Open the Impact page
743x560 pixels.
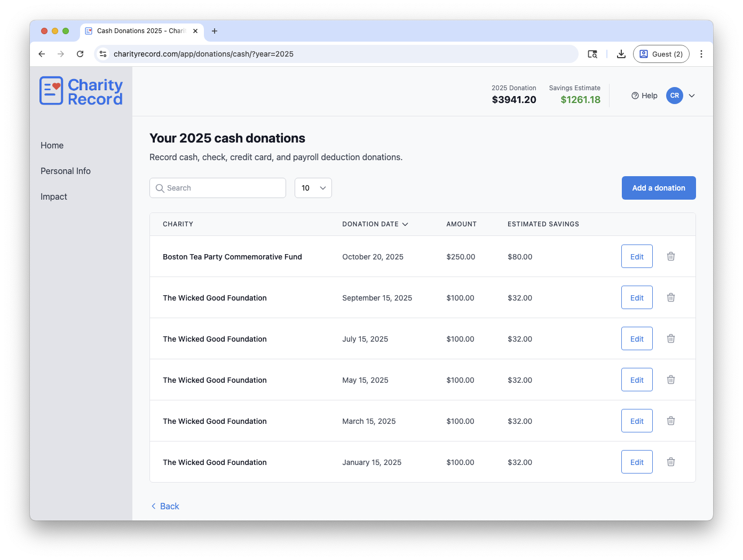click(53, 196)
